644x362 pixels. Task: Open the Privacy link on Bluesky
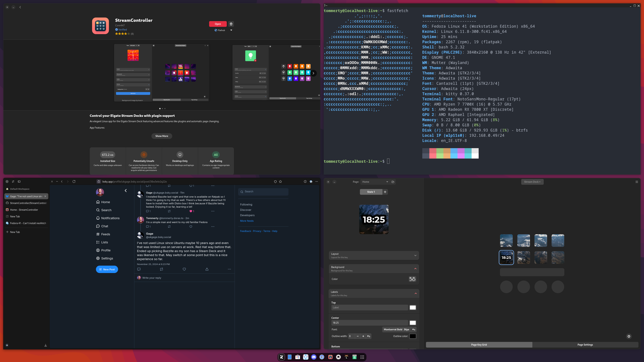257,231
